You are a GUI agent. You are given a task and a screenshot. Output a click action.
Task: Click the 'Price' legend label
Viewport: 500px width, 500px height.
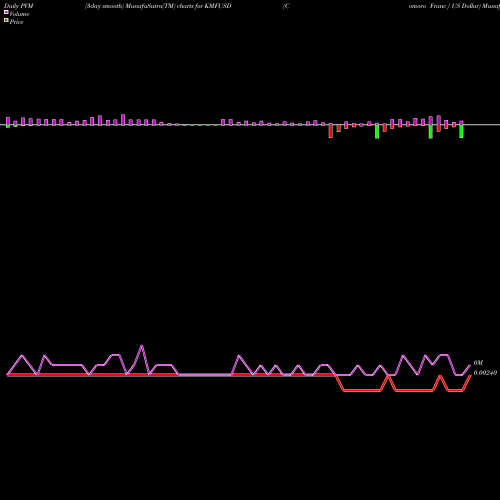(16, 22)
